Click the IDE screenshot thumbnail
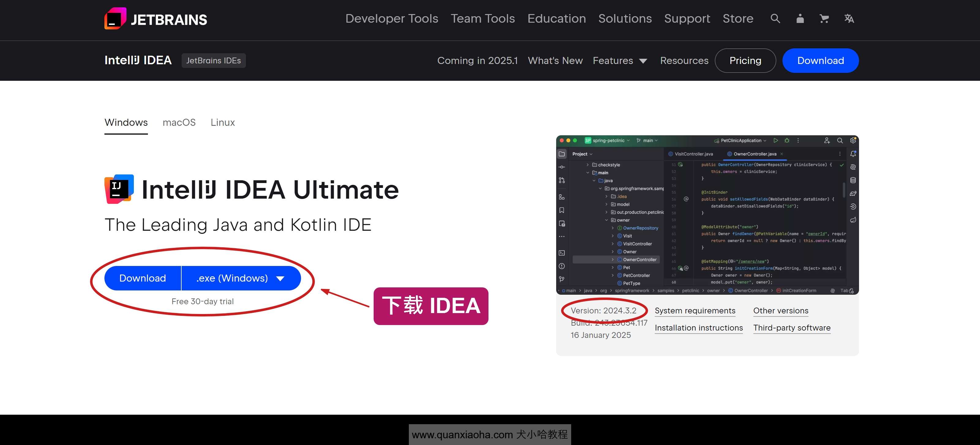 tap(707, 215)
